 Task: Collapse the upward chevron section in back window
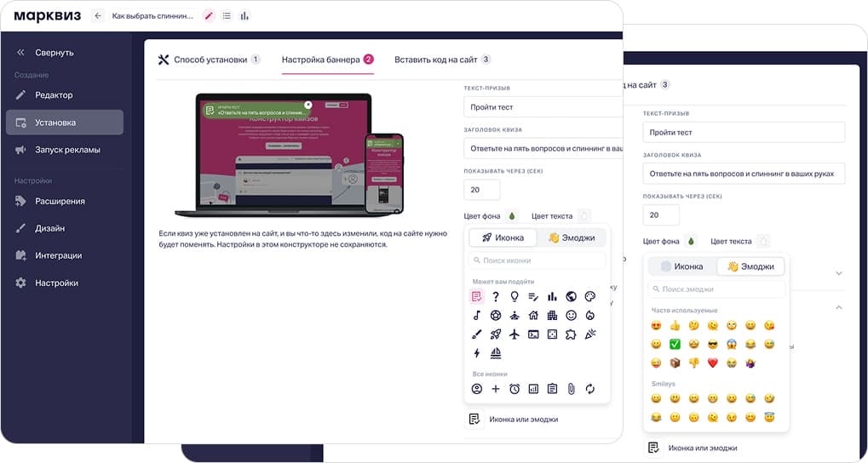tap(839, 307)
